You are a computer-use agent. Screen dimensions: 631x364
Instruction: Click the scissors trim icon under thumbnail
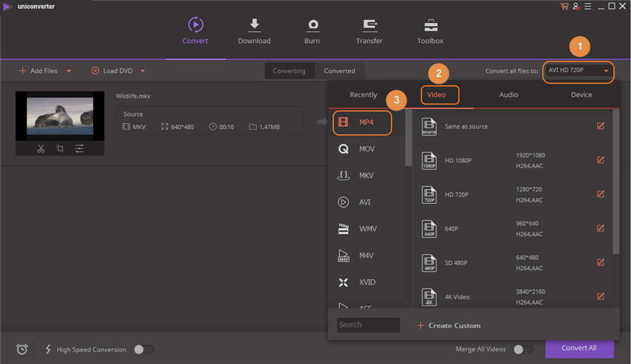[41, 149]
